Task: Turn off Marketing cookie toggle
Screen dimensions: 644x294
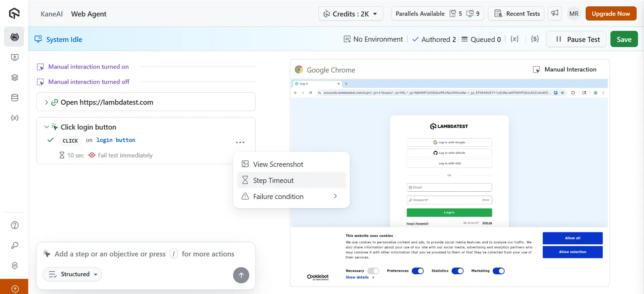Action: (498, 271)
